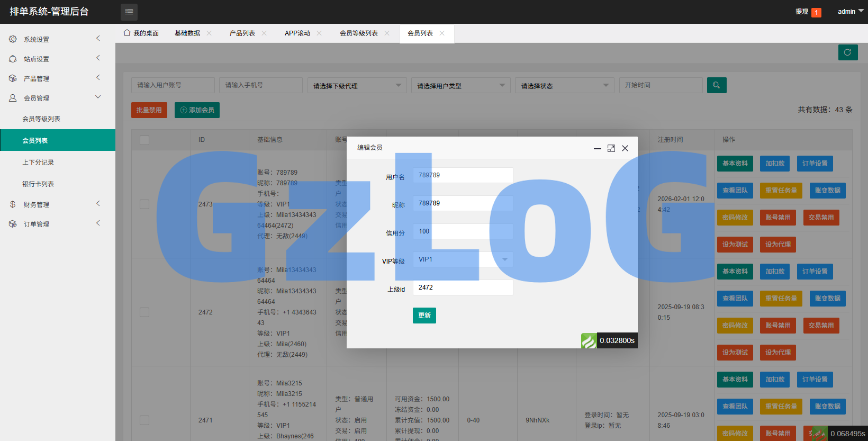Click the 系统设置 gear icon in sidebar

[x=13, y=39]
